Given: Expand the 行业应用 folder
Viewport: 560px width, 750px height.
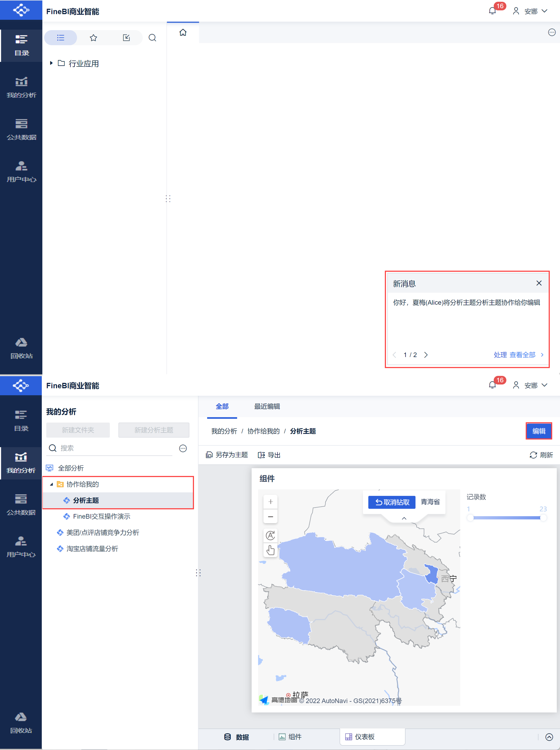Looking at the screenshot, I should (51, 63).
